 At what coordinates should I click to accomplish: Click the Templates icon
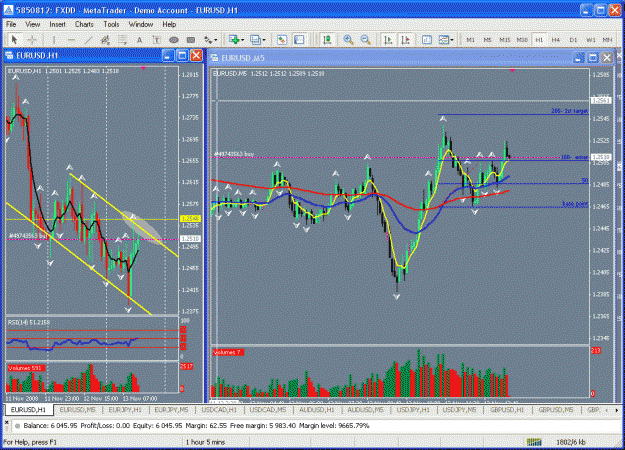[x=444, y=39]
